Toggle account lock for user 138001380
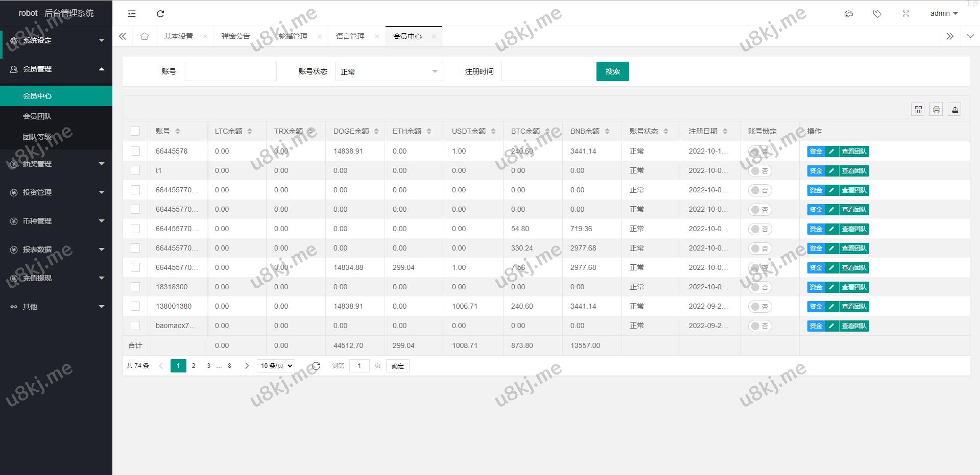The image size is (980, 475). coord(759,307)
